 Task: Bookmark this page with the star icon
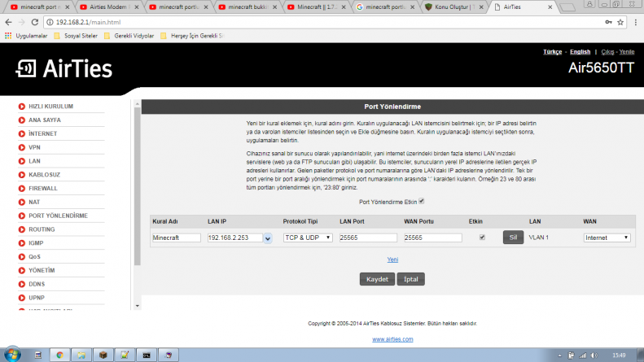[620, 22]
